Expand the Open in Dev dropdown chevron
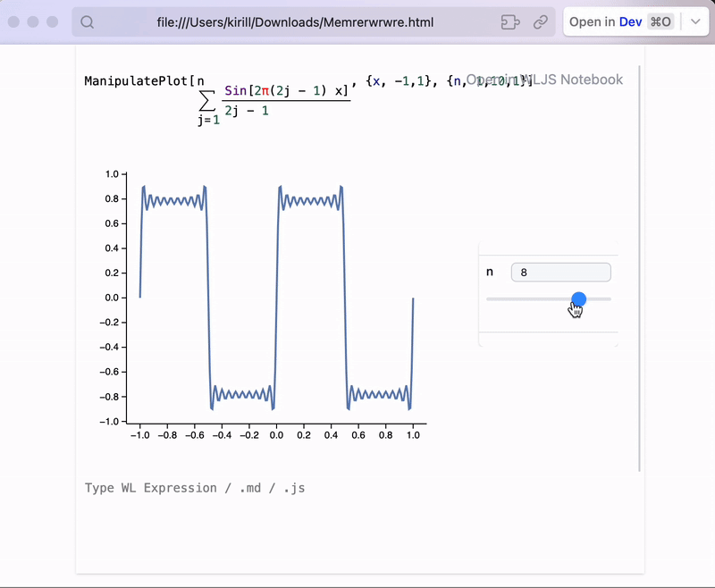715x588 pixels. tap(694, 21)
